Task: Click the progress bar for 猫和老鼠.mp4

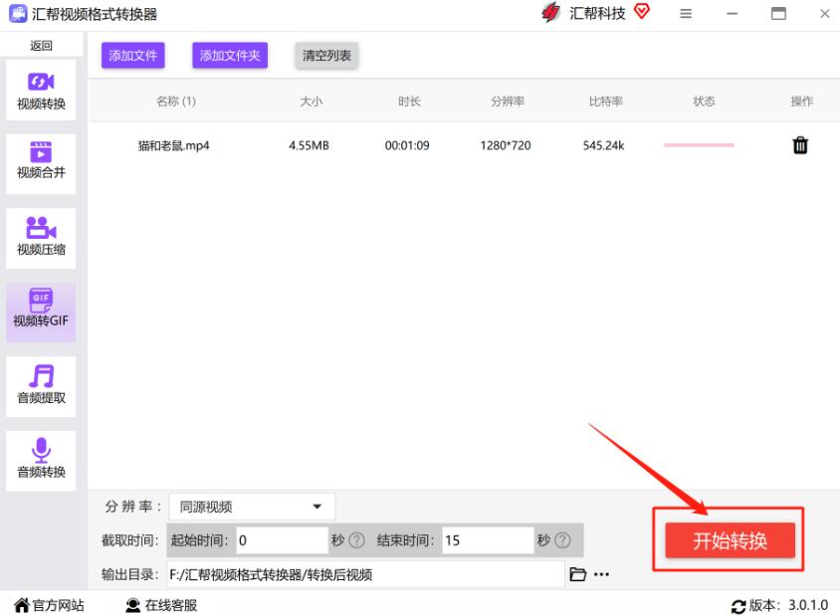Action: pyautogui.click(x=699, y=145)
